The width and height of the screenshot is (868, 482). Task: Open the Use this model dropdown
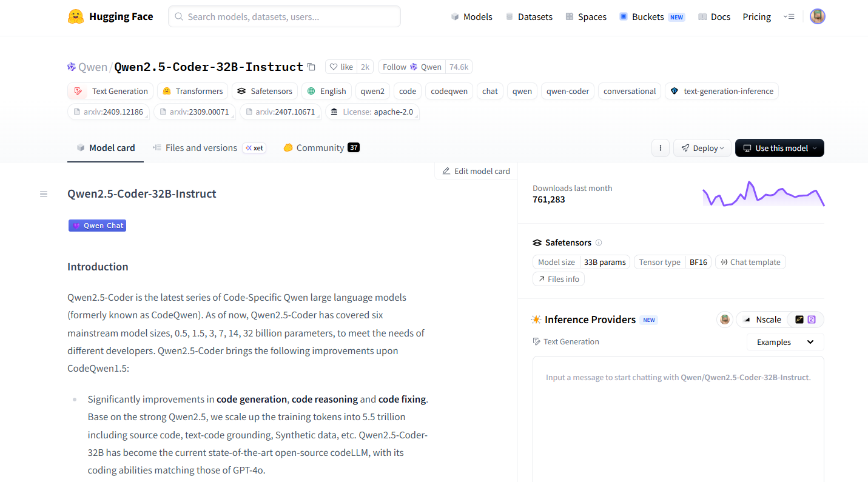click(779, 148)
